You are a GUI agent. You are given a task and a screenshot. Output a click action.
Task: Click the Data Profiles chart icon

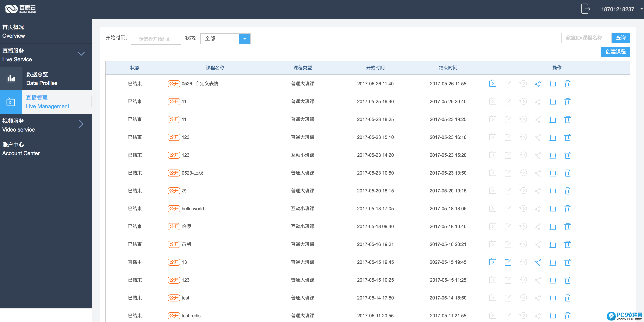point(11,79)
